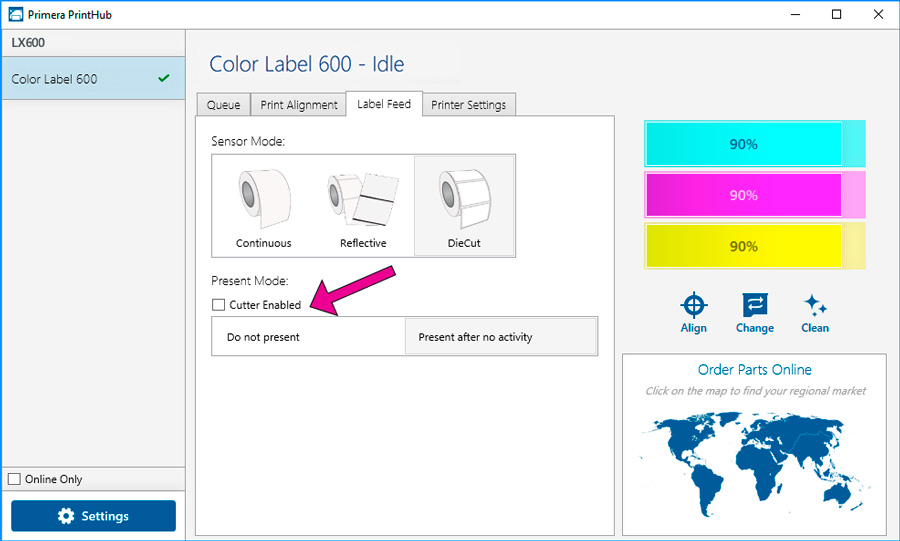The height and width of the screenshot is (541, 900).
Task: Click the green checkmark next to Color Label 600
Action: pyautogui.click(x=164, y=78)
